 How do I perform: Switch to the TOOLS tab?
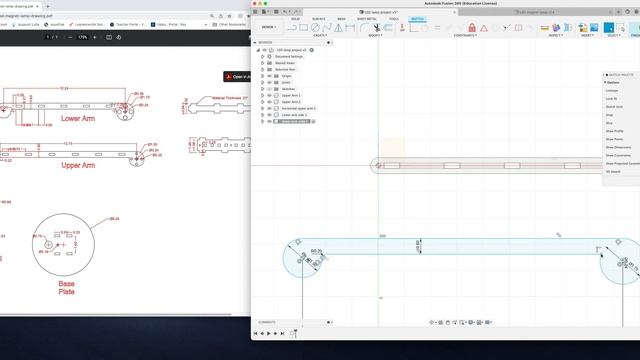tap(394, 19)
